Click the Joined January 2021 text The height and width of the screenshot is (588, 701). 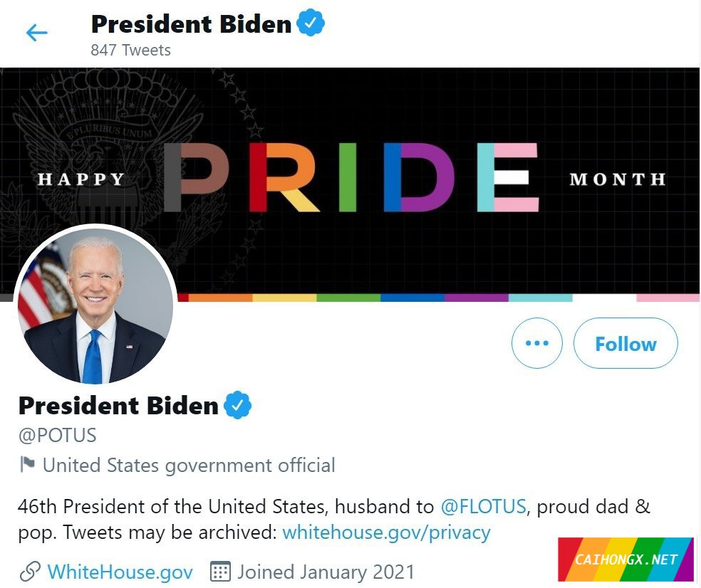click(x=326, y=572)
